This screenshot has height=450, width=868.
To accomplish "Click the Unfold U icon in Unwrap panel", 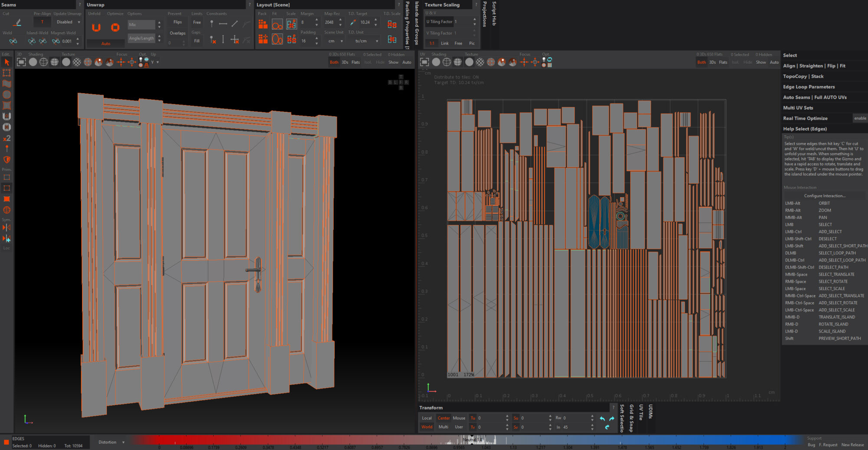I will [96, 28].
